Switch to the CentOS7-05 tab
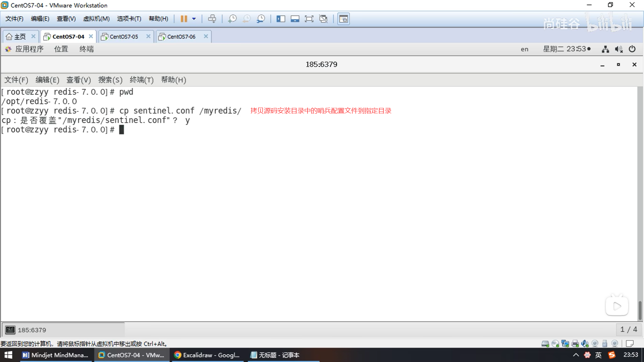Viewport: 644px width, 362px height. (x=124, y=37)
